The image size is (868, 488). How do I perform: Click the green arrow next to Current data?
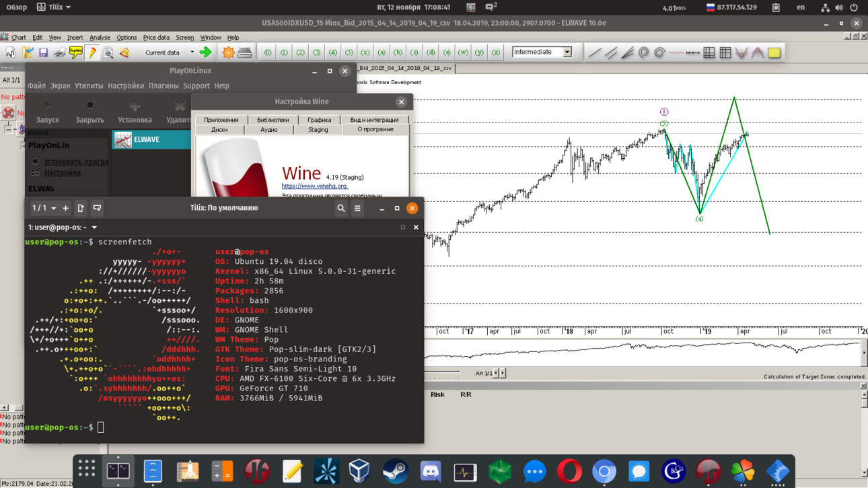[x=205, y=53]
